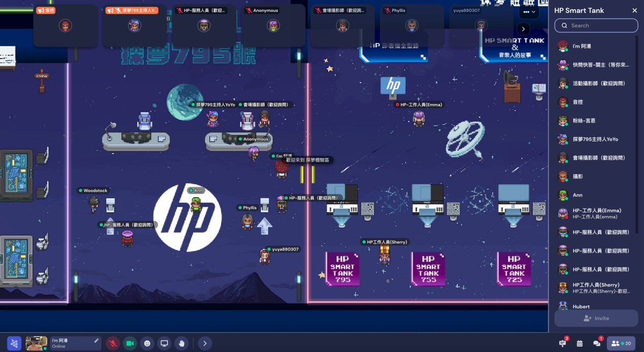Click the Invite button
The height and width of the screenshot is (352, 644).
coord(596,318)
